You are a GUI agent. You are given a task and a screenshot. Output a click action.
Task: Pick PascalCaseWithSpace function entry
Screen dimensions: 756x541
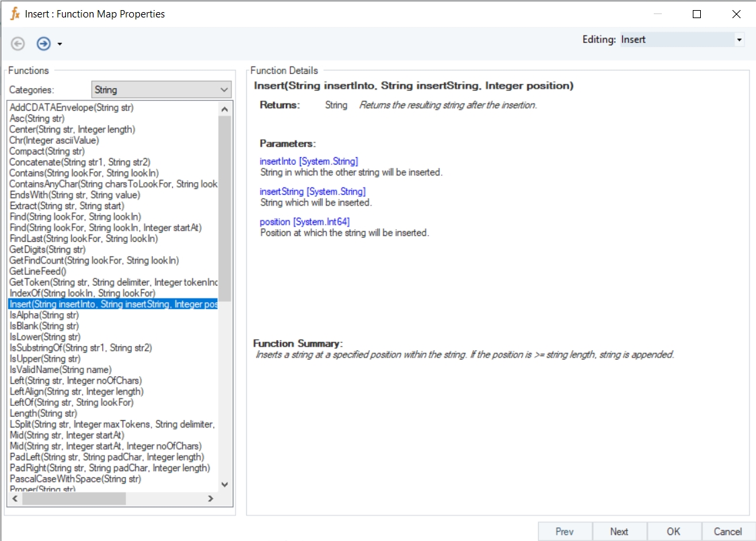click(x=75, y=479)
